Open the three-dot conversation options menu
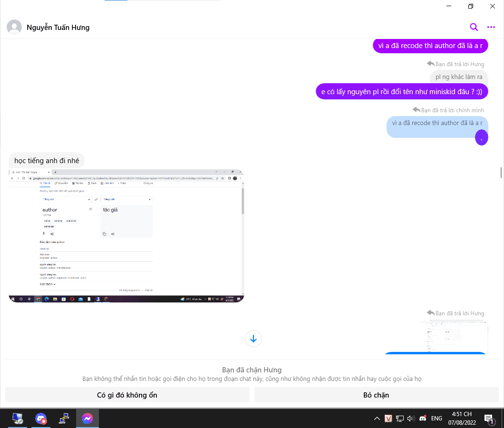The width and height of the screenshot is (504, 428). (x=491, y=27)
